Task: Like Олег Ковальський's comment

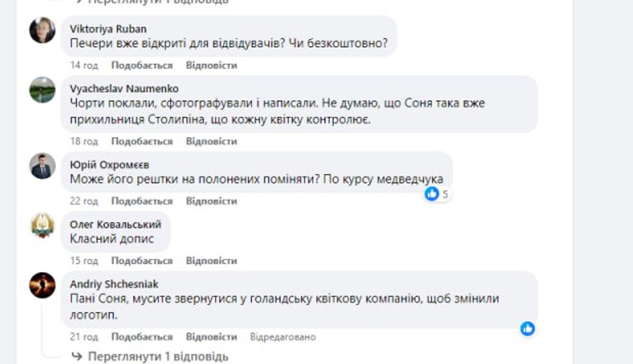Action: tap(142, 261)
